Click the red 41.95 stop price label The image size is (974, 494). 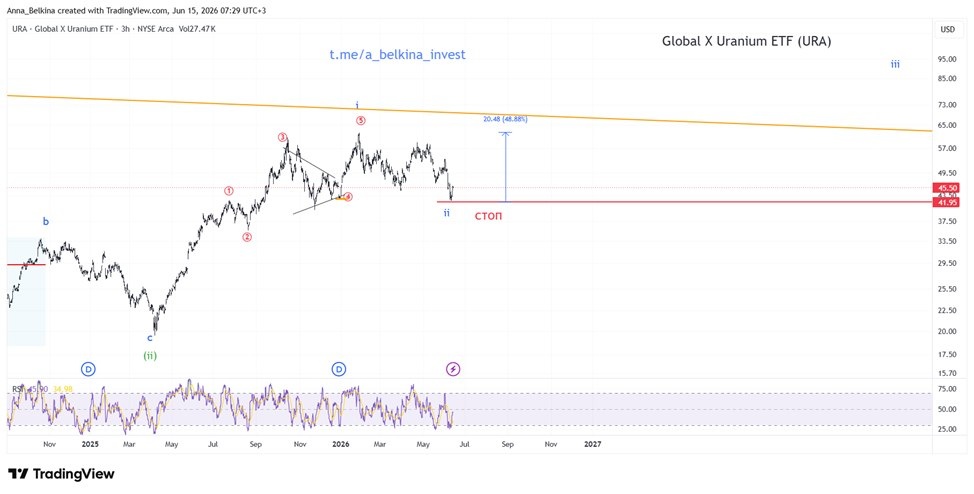[947, 203]
